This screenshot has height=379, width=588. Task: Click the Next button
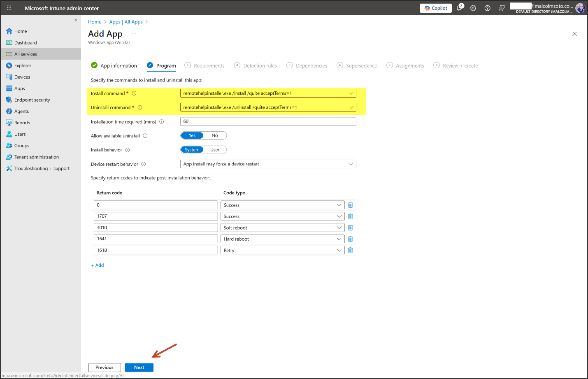(139, 367)
